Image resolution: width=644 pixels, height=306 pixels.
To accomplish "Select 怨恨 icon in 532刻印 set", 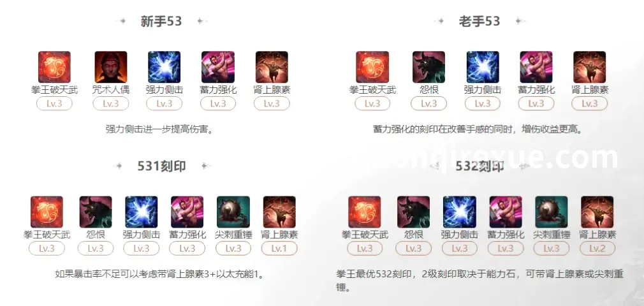I will click(x=414, y=212).
